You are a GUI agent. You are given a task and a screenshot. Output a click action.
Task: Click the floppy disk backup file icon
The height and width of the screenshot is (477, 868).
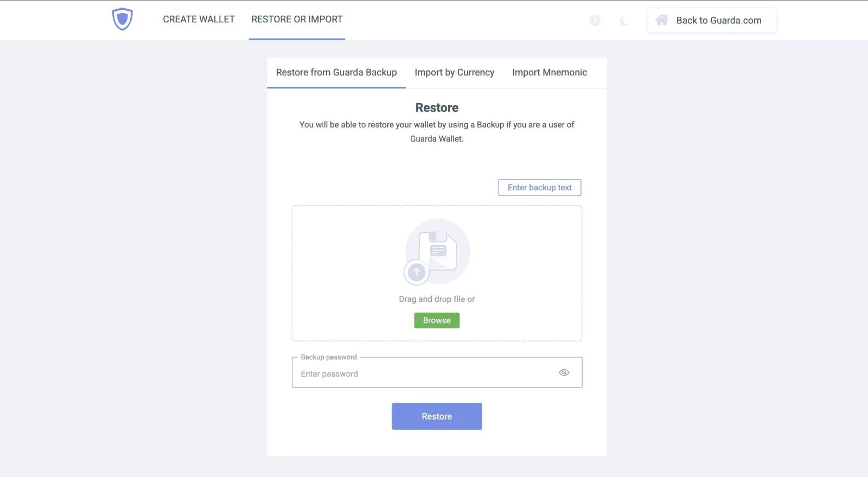click(438, 250)
